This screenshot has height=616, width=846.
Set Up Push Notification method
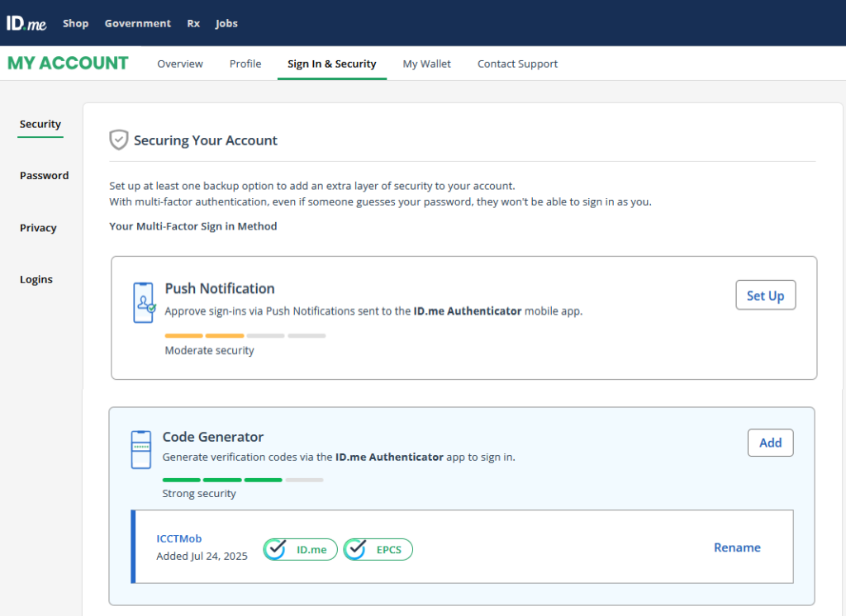[x=765, y=296]
